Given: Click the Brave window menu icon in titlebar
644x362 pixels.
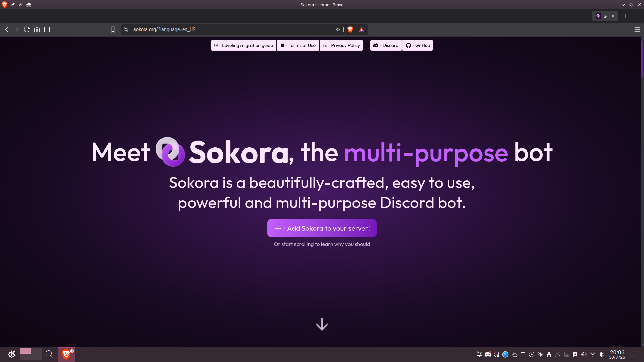Looking at the screenshot, I should click(x=5, y=5).
